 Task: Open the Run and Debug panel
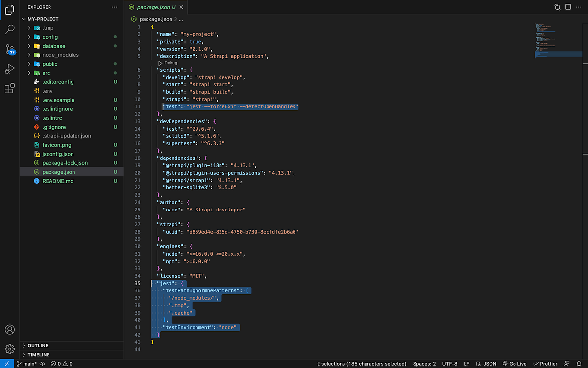pyautogui.click(x=10, y=69)
